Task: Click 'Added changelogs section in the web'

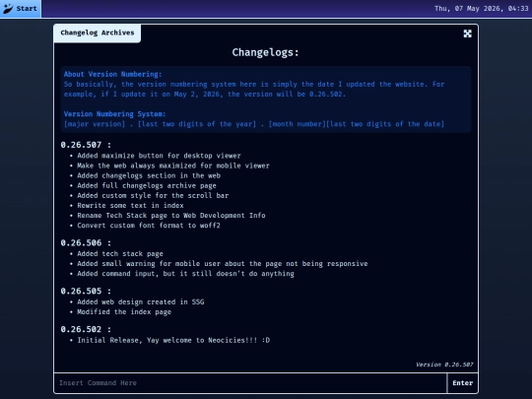Action: pyautogui.click(x=149, y=175)
